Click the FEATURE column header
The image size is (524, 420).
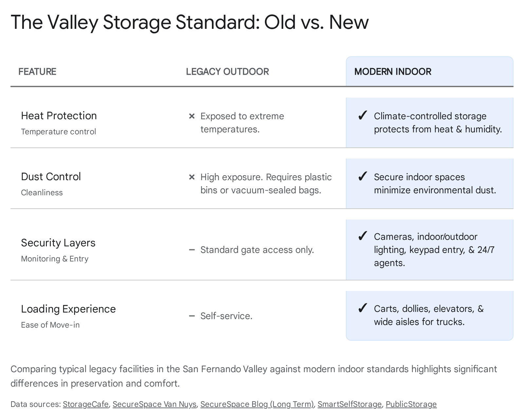(37, 72)
